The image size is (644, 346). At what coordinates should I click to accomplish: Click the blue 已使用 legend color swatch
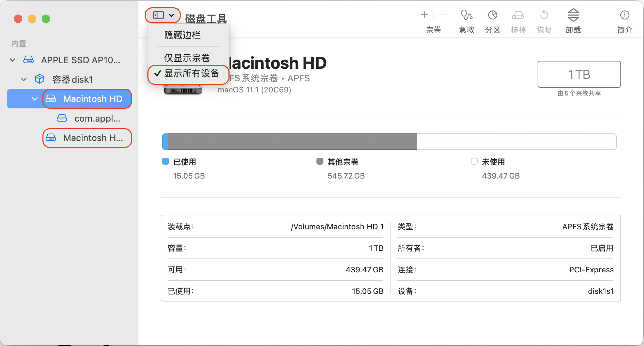tap(166, 162)
